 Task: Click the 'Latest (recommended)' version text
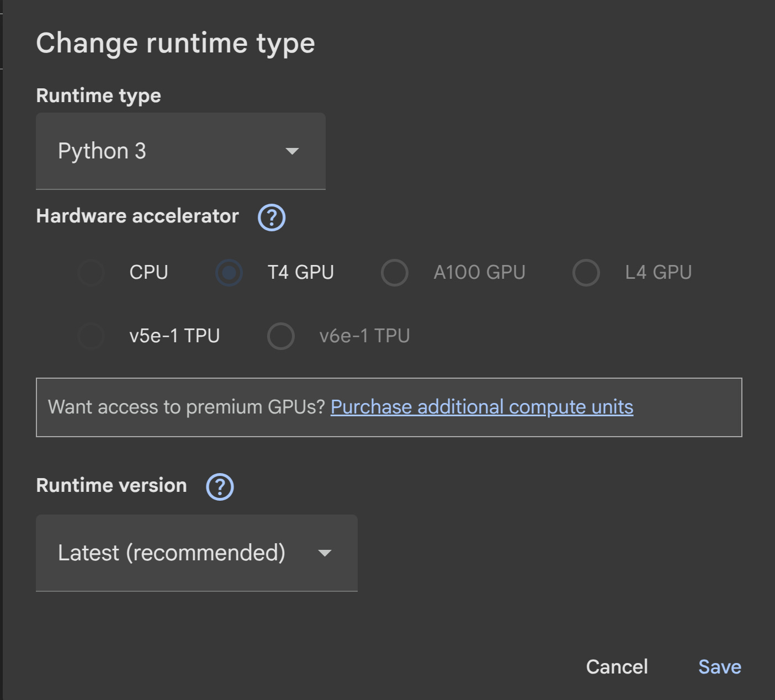172,553
